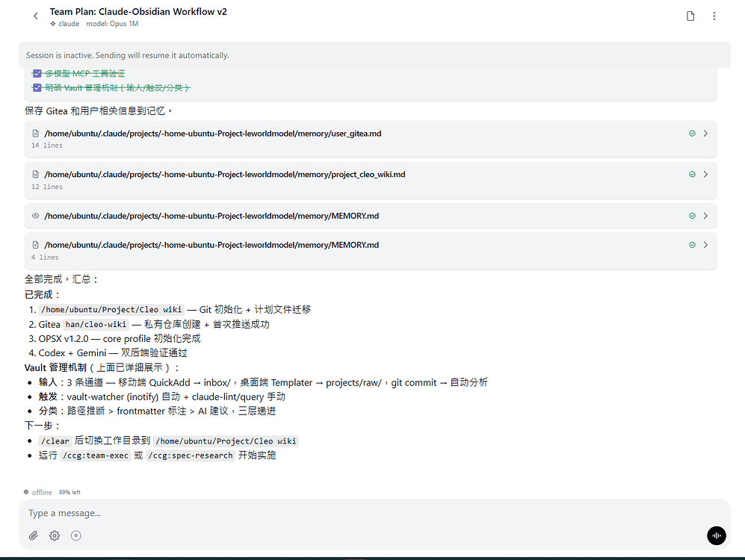
Task: Click the 输入 QuickAdd bullet line
Action: pyautogui.click(x=263, y=382)
